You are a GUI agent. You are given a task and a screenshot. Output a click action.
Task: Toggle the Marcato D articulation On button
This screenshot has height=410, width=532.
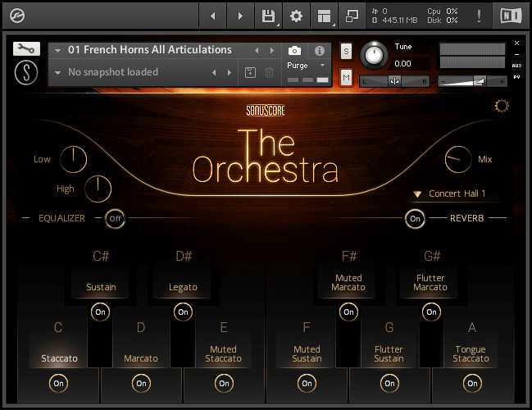142,383
